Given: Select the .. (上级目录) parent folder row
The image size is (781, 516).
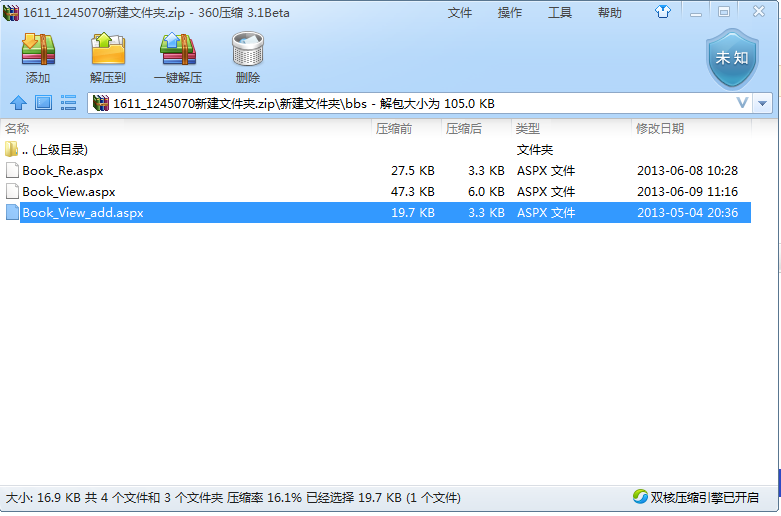Looking at the screenshot, I should tap(376, 149).
